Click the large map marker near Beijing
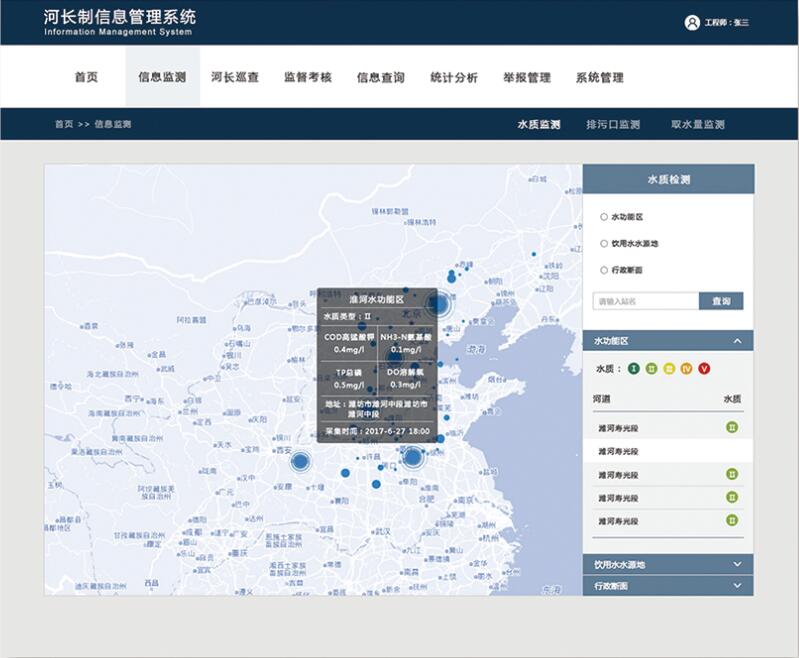The width and height of the screenshot is (799, 658). click(x=437, y=303)
